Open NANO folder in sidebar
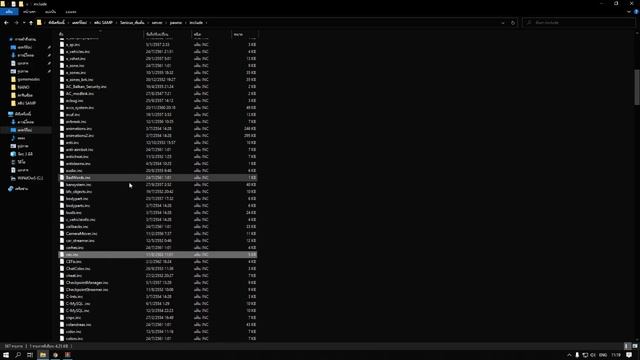Image resolution: width=640 pixels, height=360 pixels. click(20, 87)
